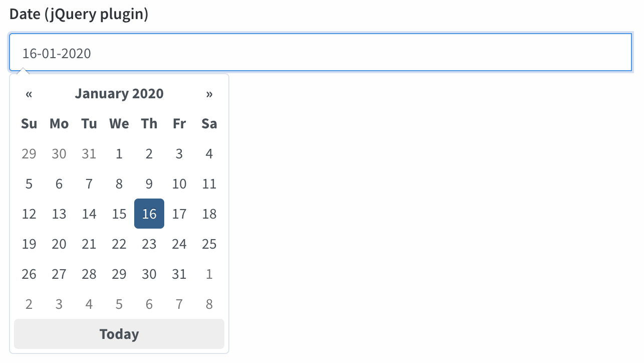The image size is (644, 363).
Task: Select January 25 in the calendar
Action: tap(209, 244)
